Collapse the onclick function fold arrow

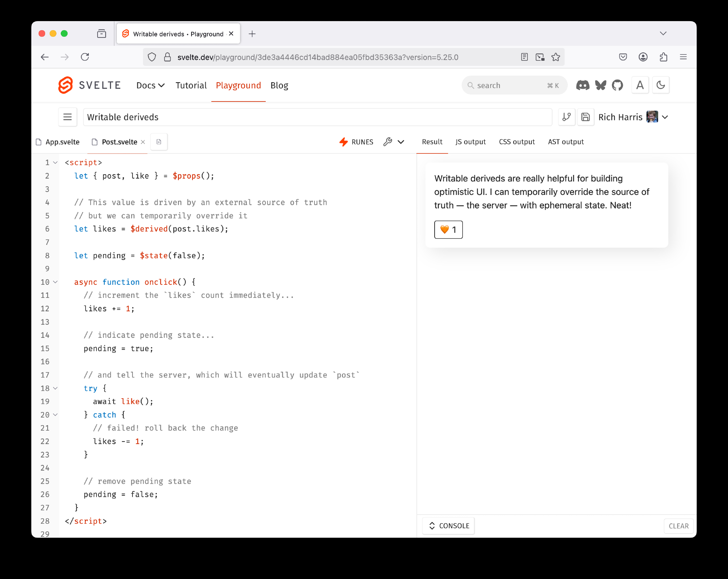(55, 282)
